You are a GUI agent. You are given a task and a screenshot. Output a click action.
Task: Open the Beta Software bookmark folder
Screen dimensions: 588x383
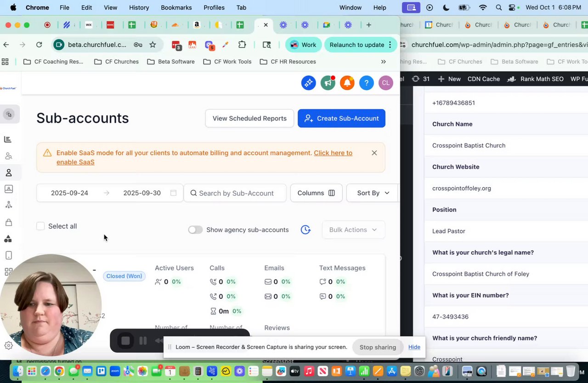(x=171, y=62)
